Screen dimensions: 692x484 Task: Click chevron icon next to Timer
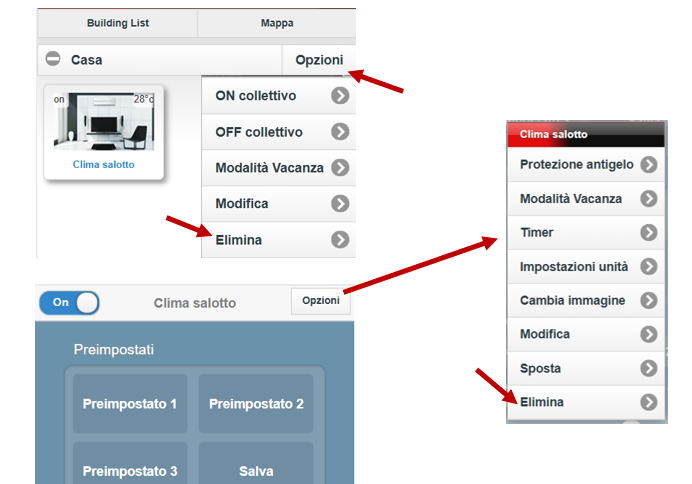(649, 233)
